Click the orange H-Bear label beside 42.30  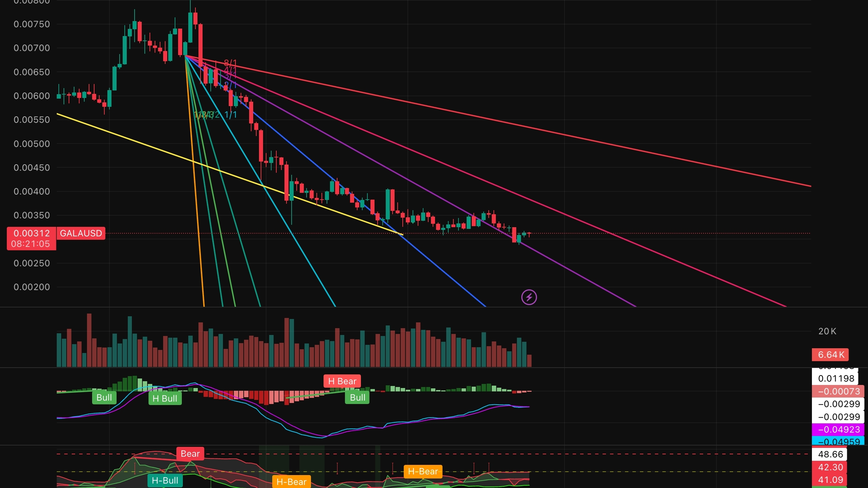tap(423, 471)
